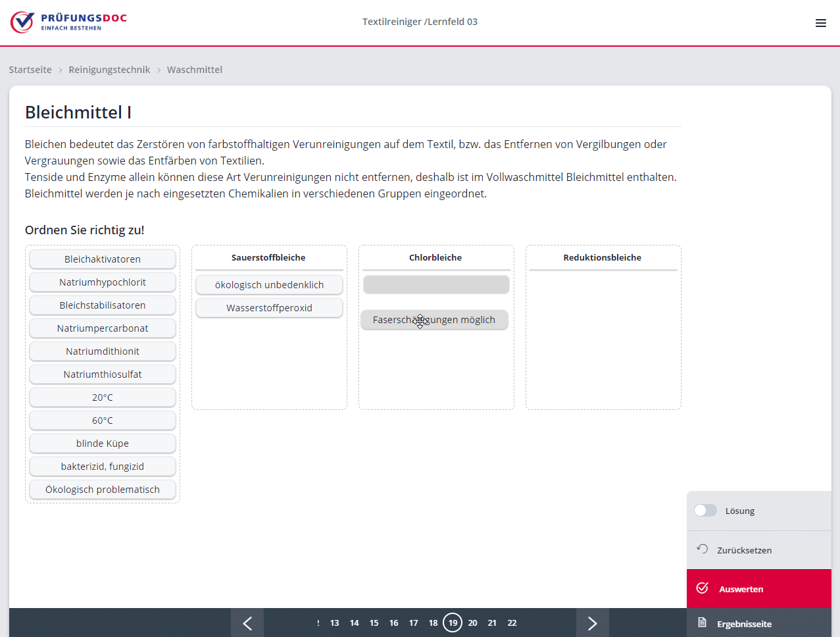This screenshot has height=637, width=840.
Task: Jump to question 20
Action: click(x=472, y=623)
